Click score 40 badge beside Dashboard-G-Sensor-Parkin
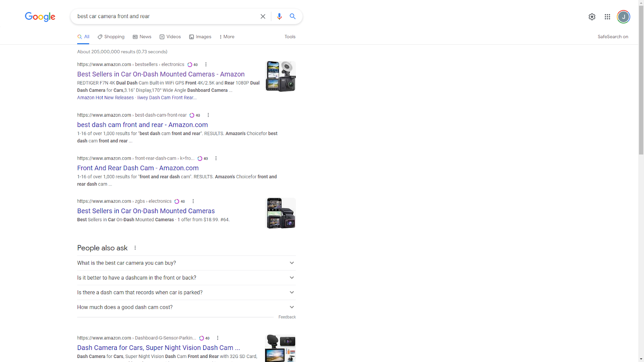The width and height of the screenshot is (644, 362). (204, 338)
